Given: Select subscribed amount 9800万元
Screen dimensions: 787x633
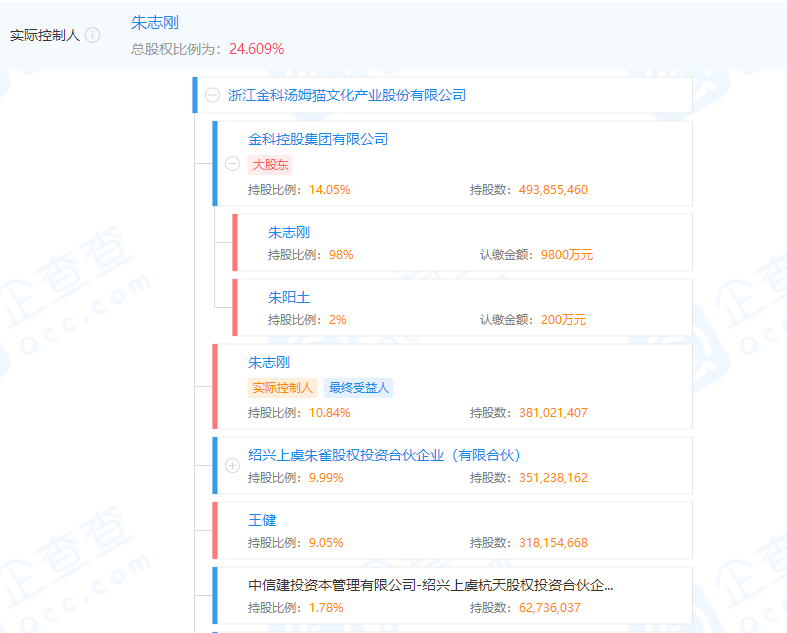Looking at the screenshot, I should [567, 255].
